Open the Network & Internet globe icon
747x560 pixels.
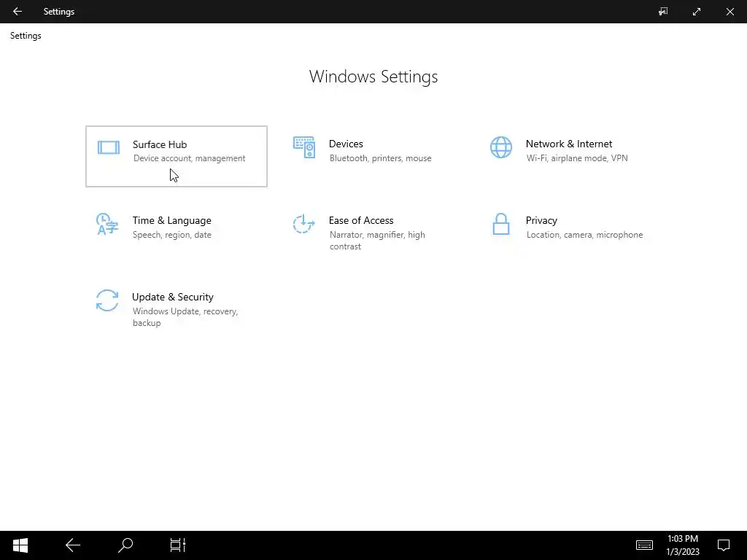(501, 147)
